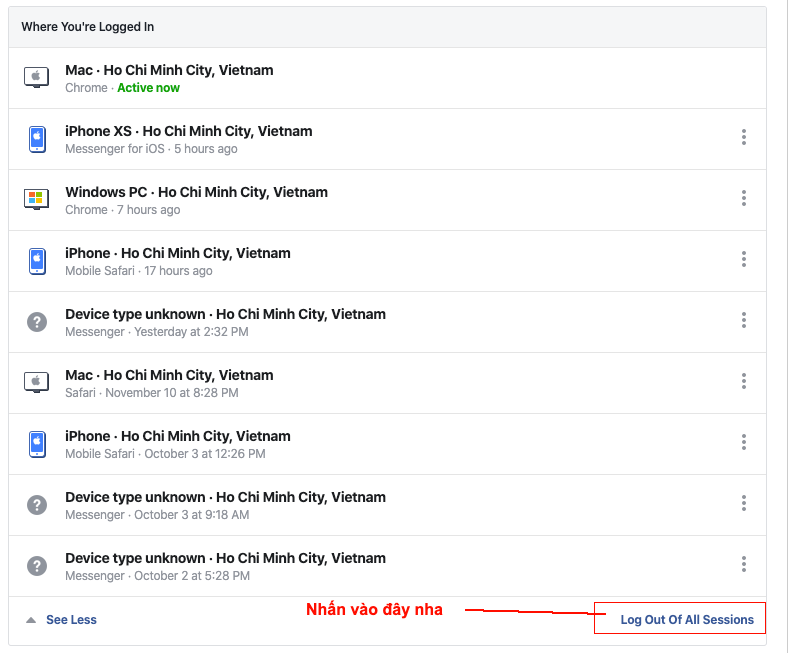Open the more options menu for the Mac Safari session

tap(743, 381)
